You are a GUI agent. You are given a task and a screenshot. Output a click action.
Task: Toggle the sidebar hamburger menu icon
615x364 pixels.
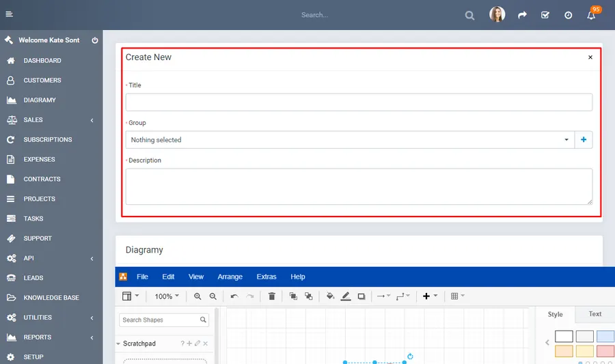10,14
